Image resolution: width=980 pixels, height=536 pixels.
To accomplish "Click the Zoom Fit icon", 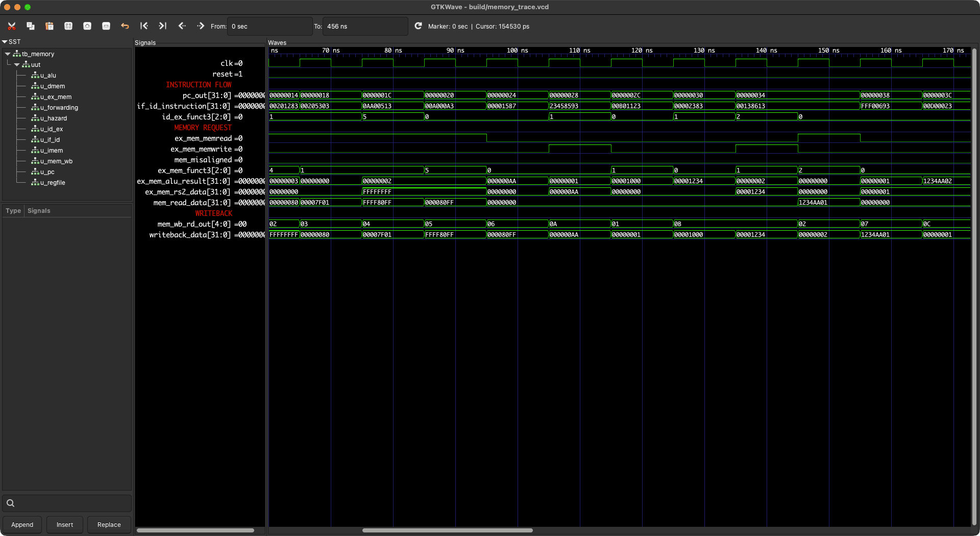I will [x=68, y=26].
